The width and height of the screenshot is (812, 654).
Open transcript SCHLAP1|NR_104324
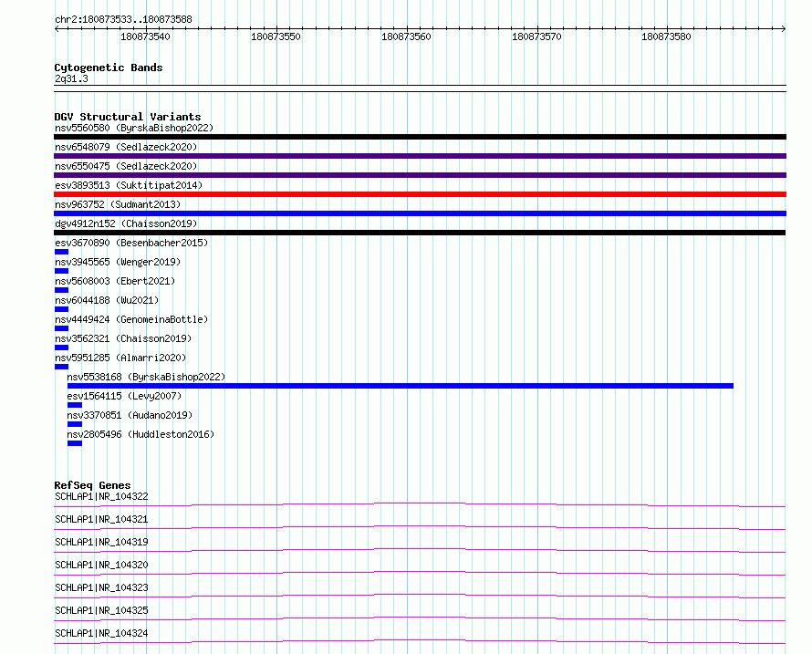[x=101, y=633]
